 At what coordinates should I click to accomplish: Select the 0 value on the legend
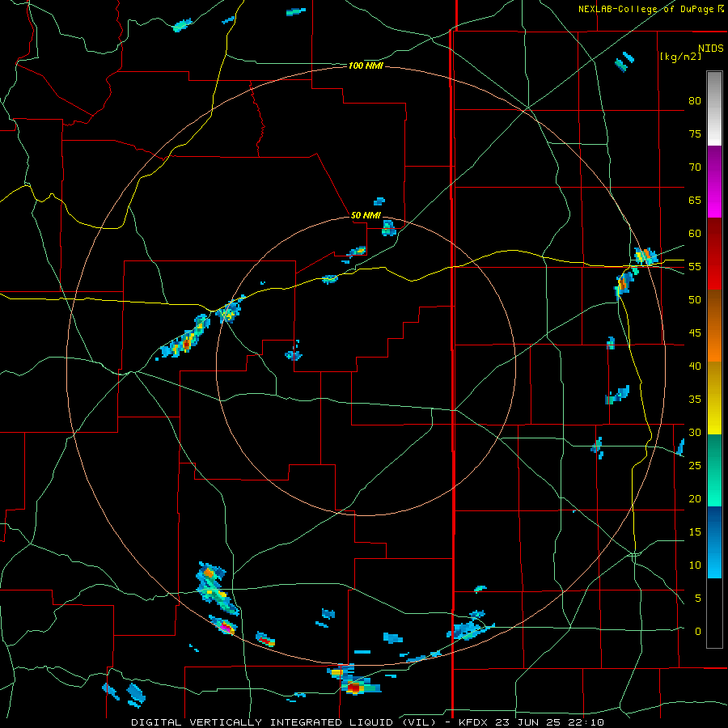(x=698, y=632)
